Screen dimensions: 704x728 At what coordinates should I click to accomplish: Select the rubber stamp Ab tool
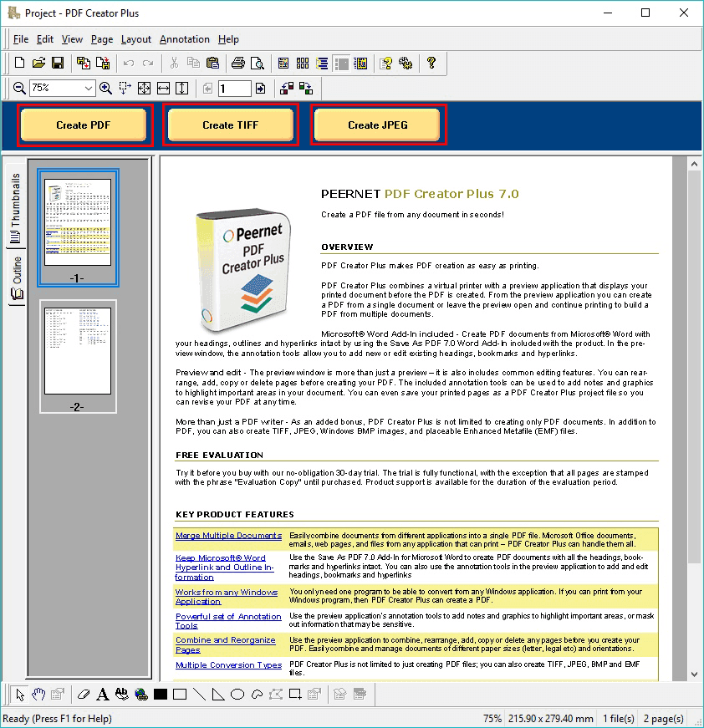pyautogui.click(x=122, y=694)
